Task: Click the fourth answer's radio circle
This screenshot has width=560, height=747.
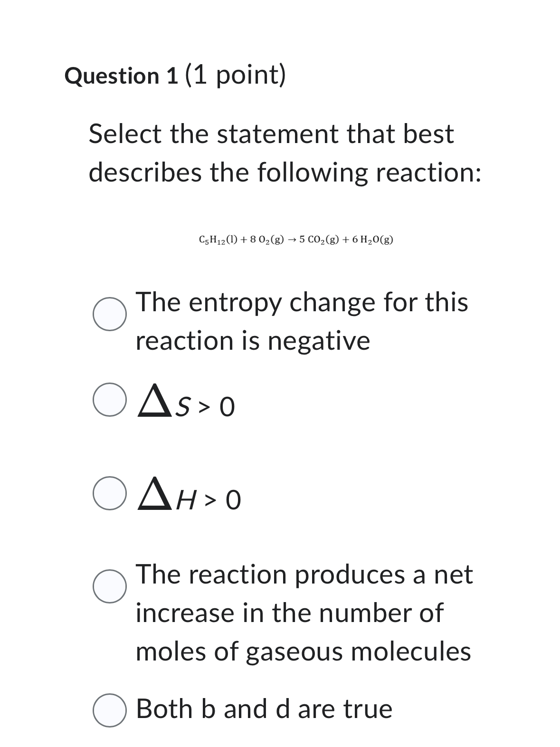Action: click(111, 587)
